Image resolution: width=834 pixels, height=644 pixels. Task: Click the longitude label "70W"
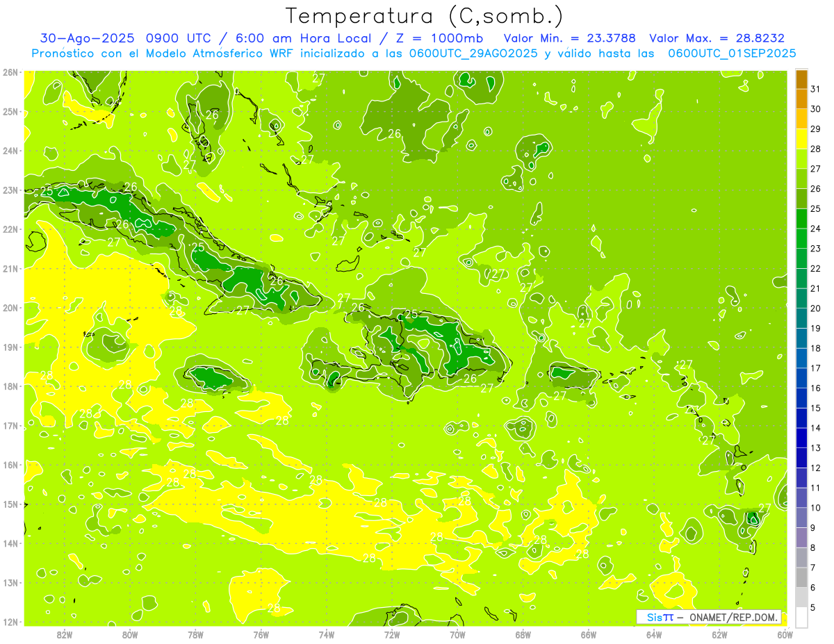point(457,634)
